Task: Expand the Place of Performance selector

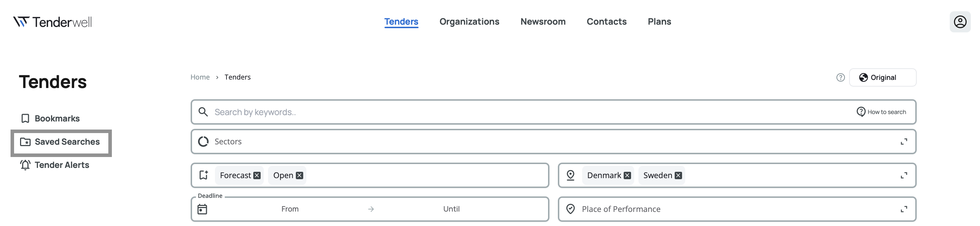Action: (904, 209)
